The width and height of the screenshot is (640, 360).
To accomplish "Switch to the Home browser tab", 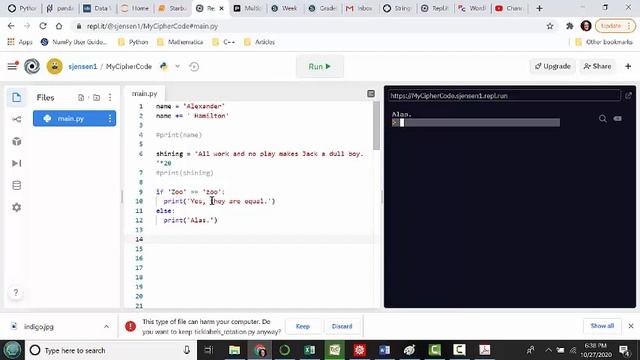I will pyautogui.click(x=135, y=8).
